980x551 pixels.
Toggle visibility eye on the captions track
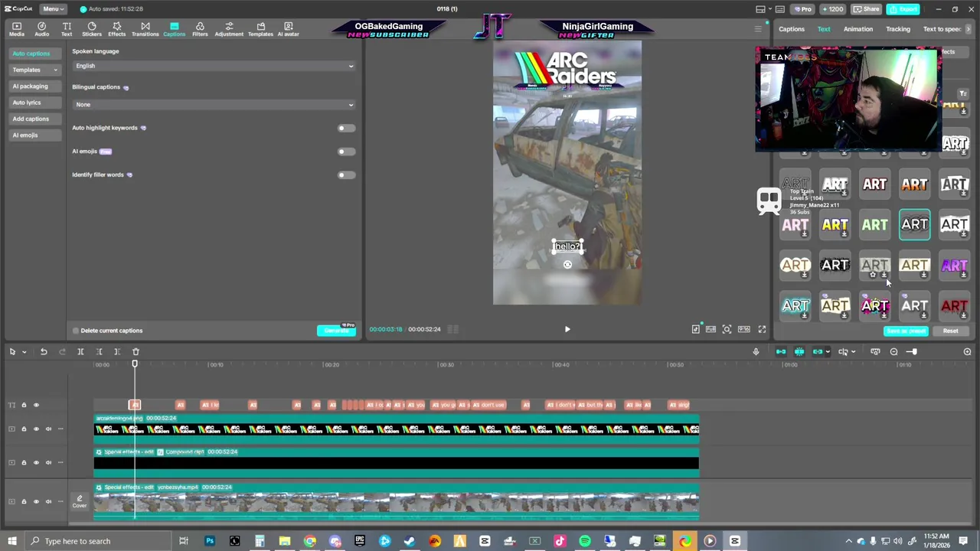point(35,405)
